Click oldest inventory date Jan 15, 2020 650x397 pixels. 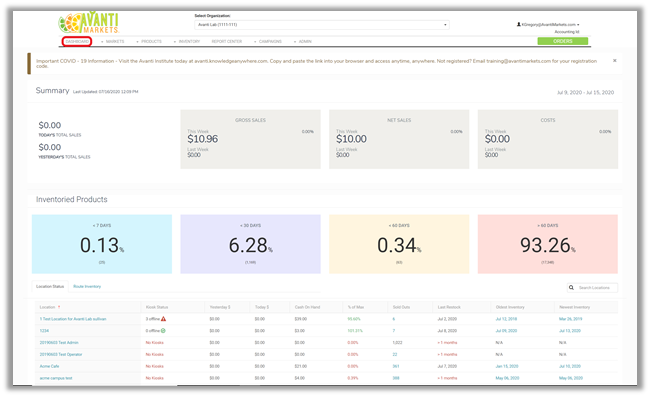point(507,366)
